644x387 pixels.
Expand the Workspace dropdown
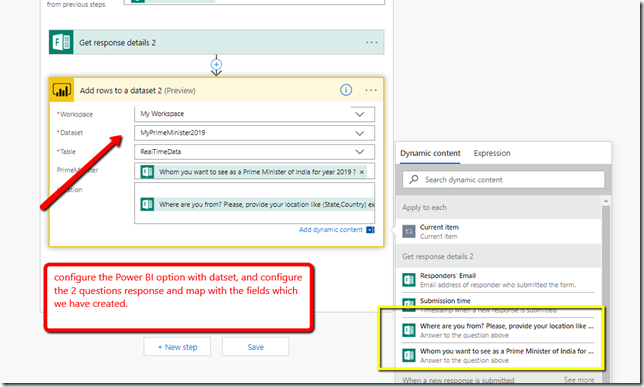pos(359,114)
